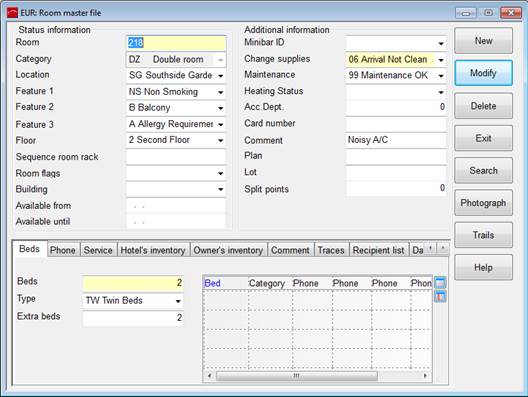528x397 pixels.
Task: Click the red app icon in title bar
Action: pos(12,13)
